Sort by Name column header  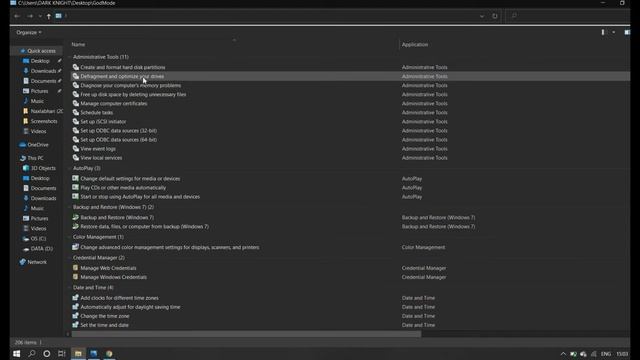[x=78, y=44]
